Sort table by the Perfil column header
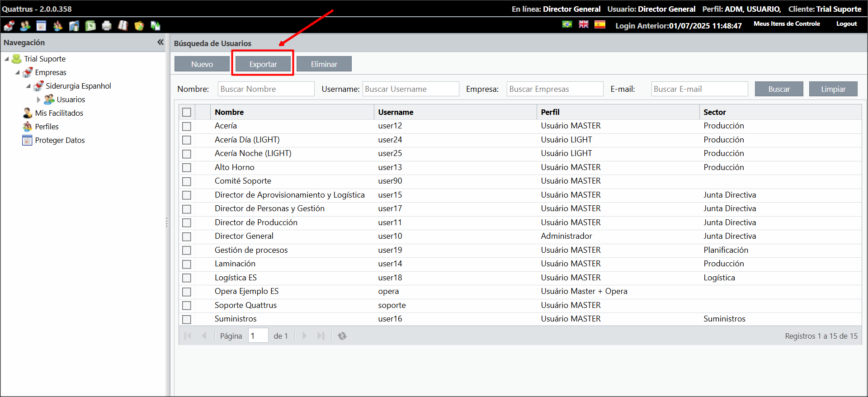This screenshot has height=397, width=868. (550, 112)
